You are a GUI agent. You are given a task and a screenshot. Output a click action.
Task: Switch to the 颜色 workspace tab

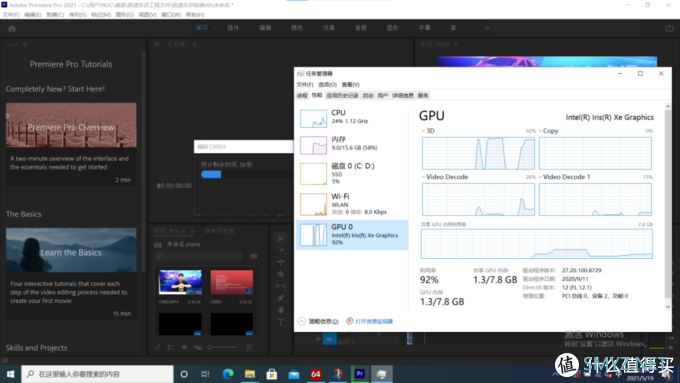297,28
